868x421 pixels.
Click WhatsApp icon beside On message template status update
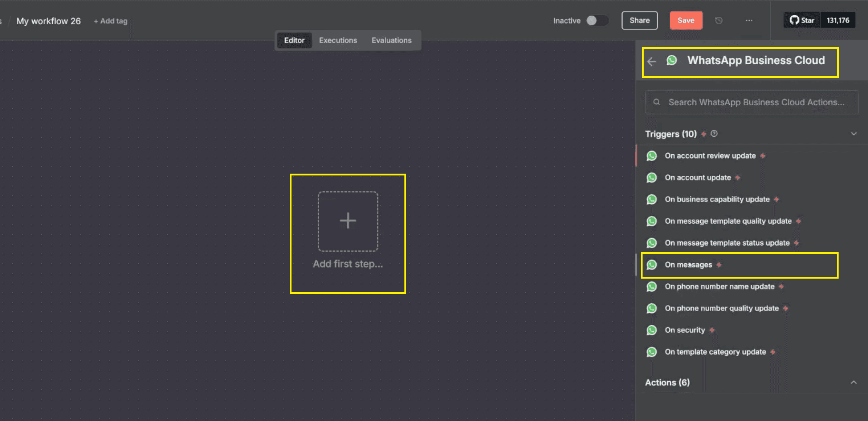[x=652, y=243]
